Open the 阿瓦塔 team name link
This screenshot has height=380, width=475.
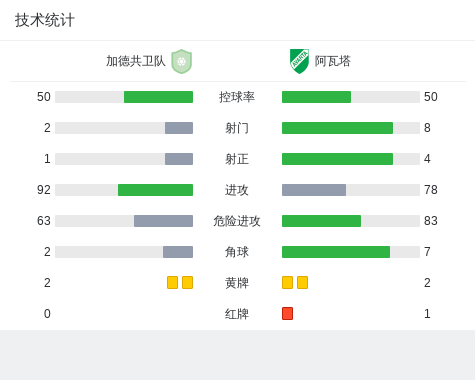click(x=333, y=61)
